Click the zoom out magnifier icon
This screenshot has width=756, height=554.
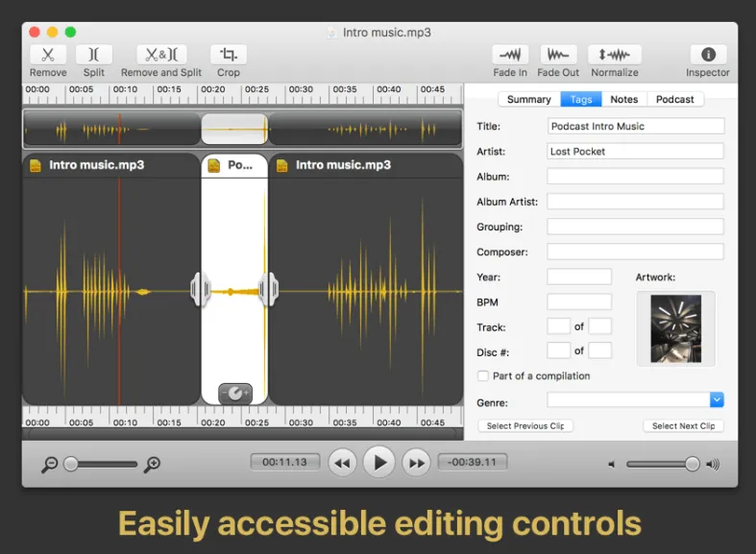click(x=49, y=465)
